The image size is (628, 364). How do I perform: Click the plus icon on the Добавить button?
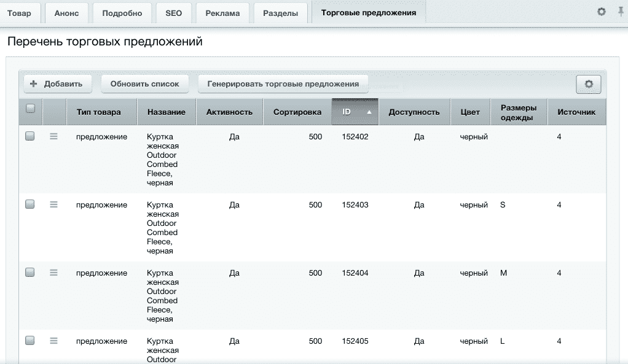tap(34, 84)
